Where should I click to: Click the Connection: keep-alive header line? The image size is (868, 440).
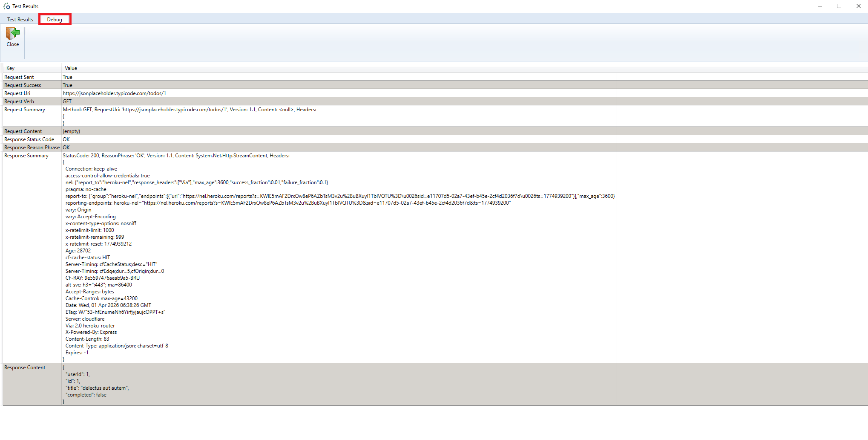91,169
